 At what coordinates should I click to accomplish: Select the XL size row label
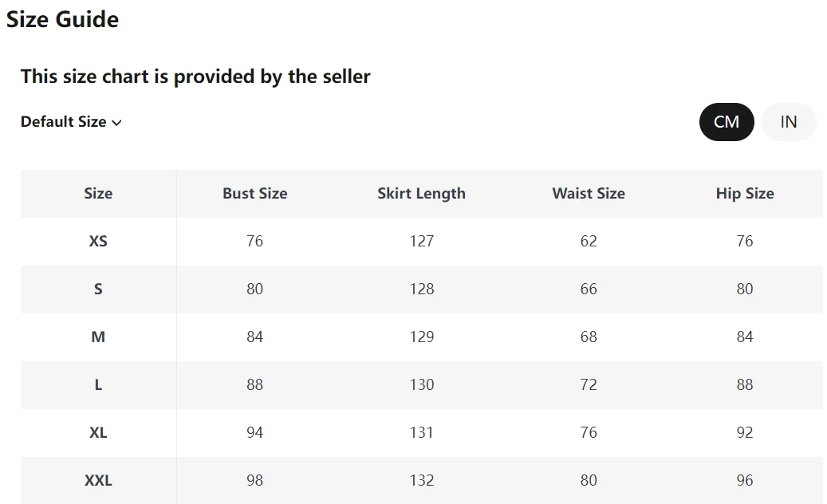pyautogui.click(x=98, y=433)
